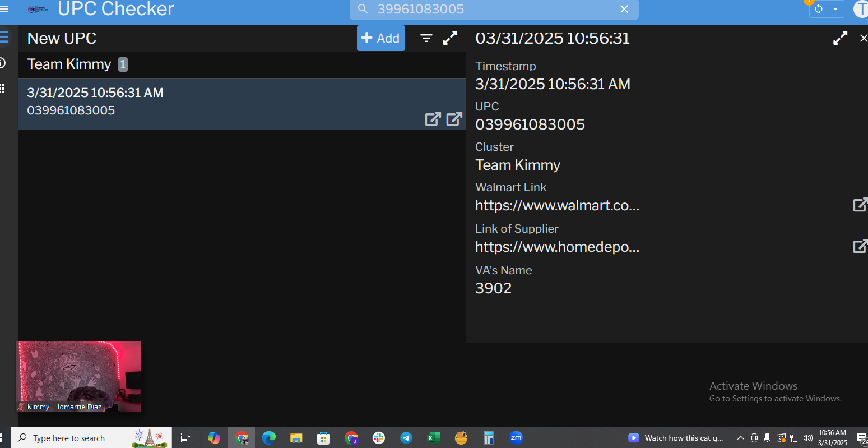The height and width of the screenshot is (448, 868).
Task: Open the filter options icon
Action: click(x=426, y=38)
